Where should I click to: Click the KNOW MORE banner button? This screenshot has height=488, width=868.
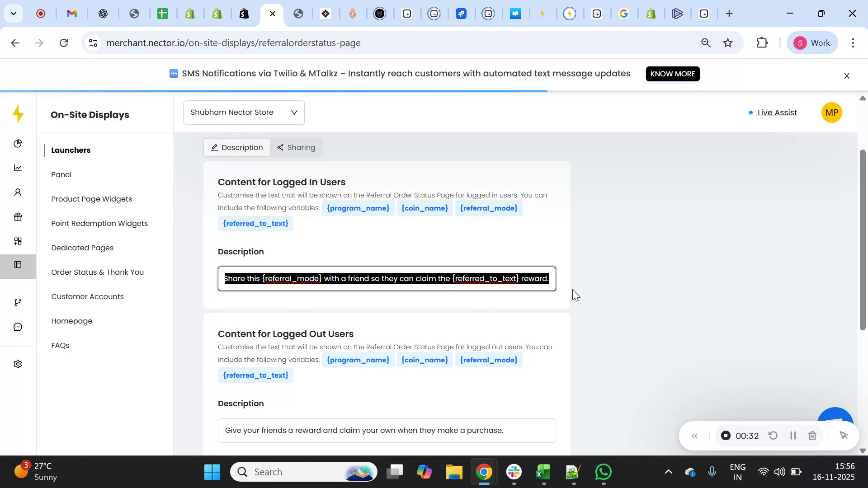click(672, 74)
